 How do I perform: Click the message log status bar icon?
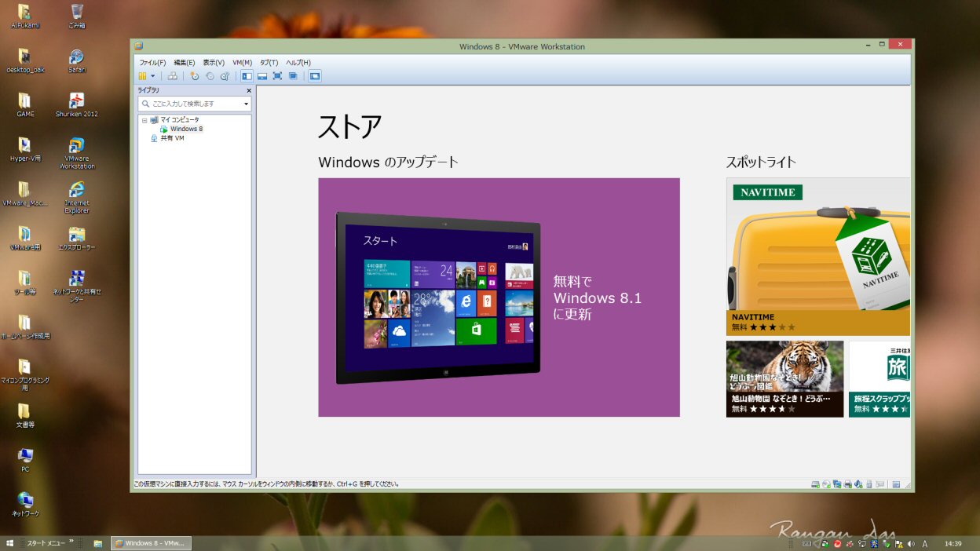(x=880, y=484)
